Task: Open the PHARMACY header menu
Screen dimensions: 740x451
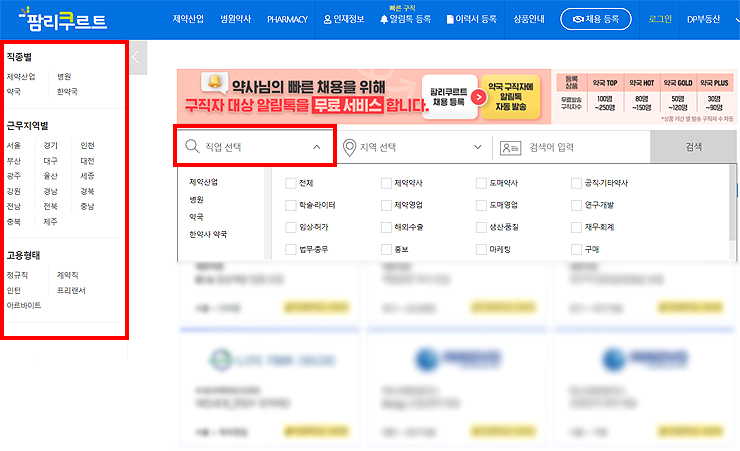Action: tap(287, 19)
